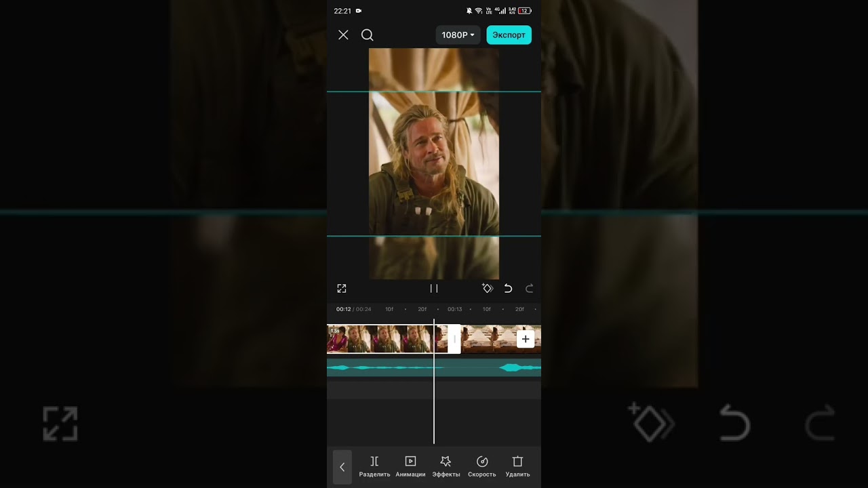Close the editing project with X icon
This screenshot has height=488, width=868.
[x=343, y=35]
